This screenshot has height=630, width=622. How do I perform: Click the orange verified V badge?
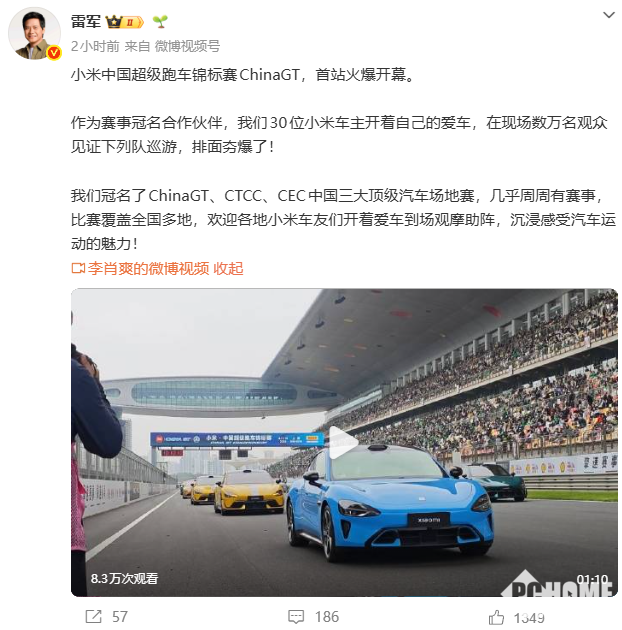54,53
